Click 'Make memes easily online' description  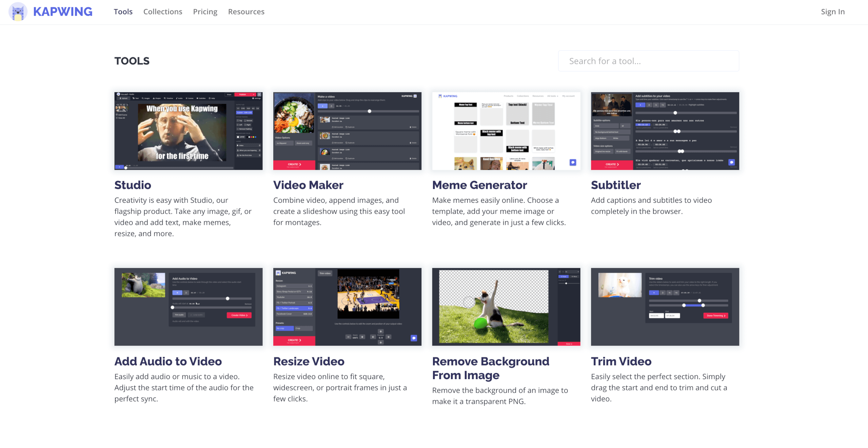click(499, 211)
